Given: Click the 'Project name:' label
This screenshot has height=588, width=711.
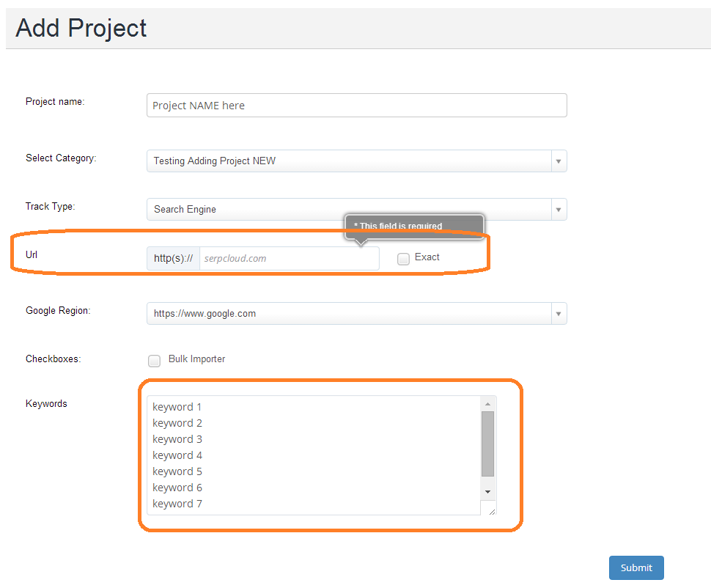Looking at the screenshot, I should (x=55, y=102).
